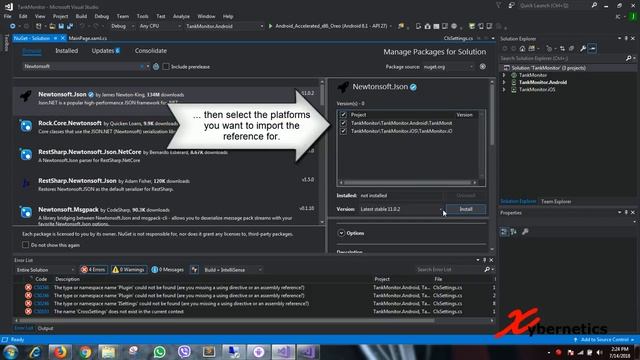The height and width of the screenshot is (360, 640).
Task: Click the refresh icon beside the NuGet search box
Action: point(156,67)
